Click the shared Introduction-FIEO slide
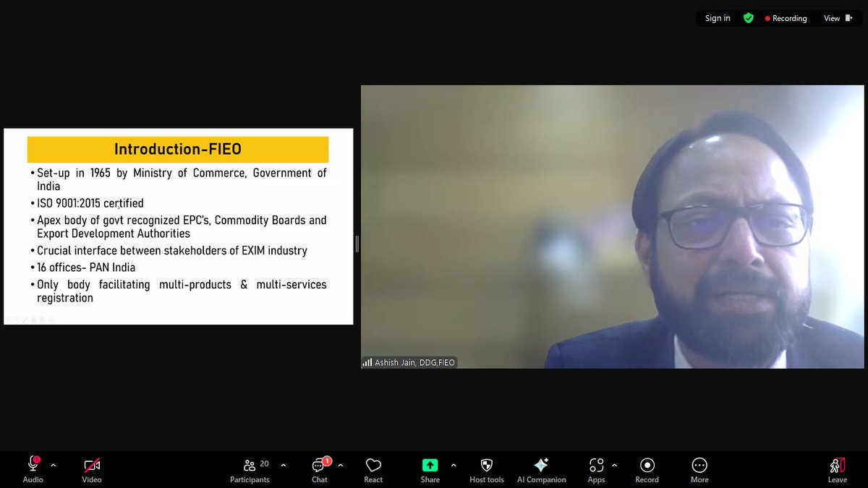The image size is (868, 488). point(179,226)
